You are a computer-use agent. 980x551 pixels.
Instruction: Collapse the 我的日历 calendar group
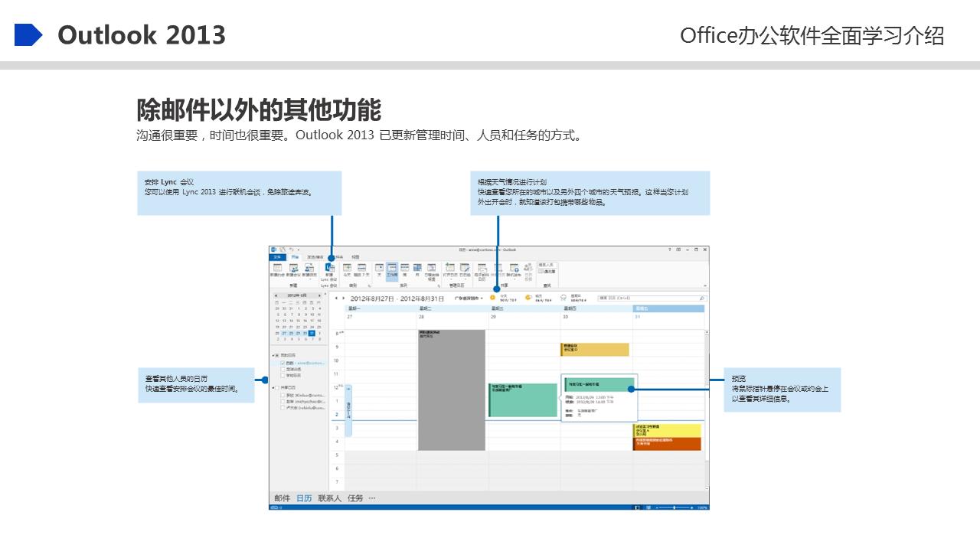274,354
